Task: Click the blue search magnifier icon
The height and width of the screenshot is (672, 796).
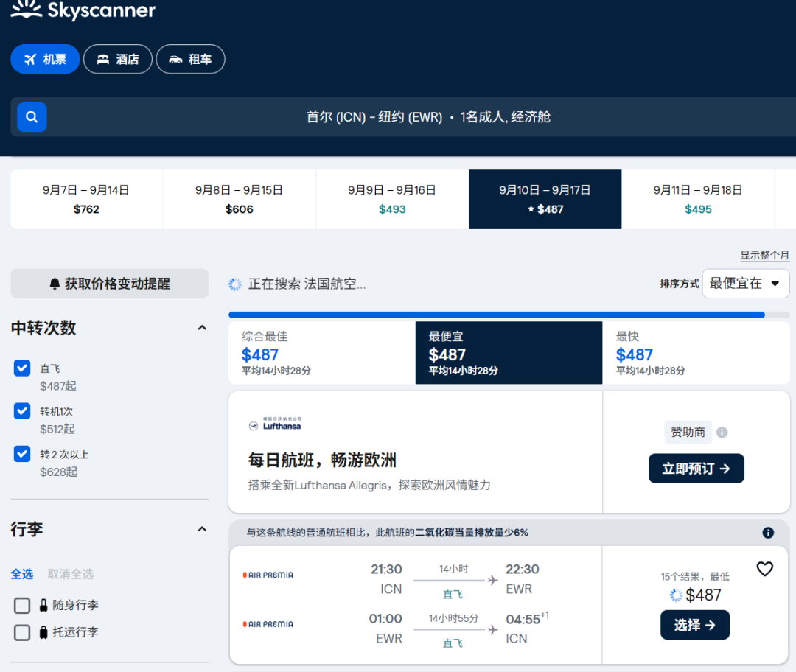Action: point(32,117)
